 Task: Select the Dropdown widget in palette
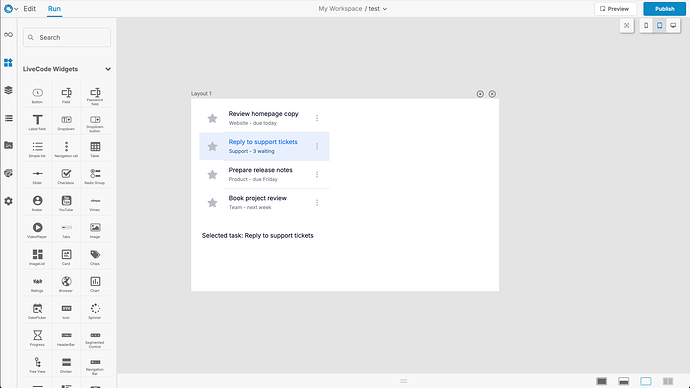pyautogui.click(x=66, y=122)
